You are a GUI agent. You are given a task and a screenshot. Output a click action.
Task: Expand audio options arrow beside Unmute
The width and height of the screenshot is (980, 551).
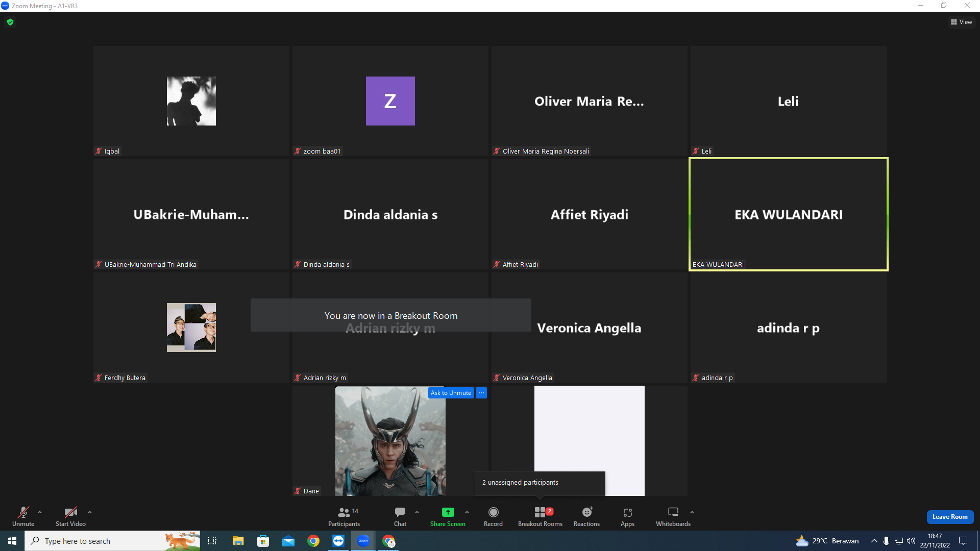40,512
